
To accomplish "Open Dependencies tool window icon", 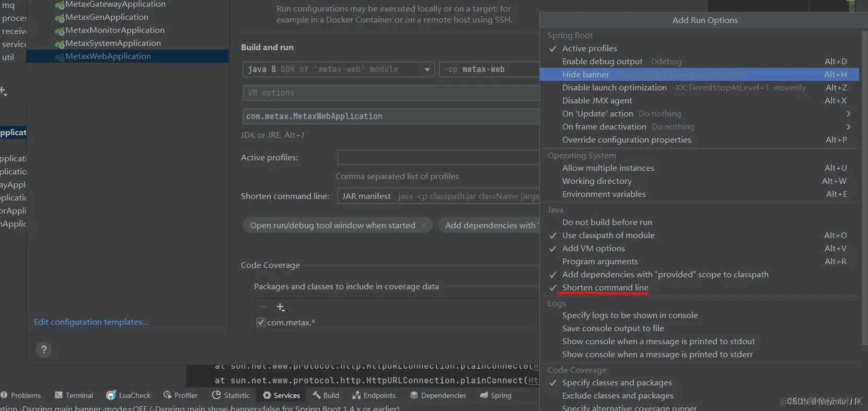I will (414, 395).
